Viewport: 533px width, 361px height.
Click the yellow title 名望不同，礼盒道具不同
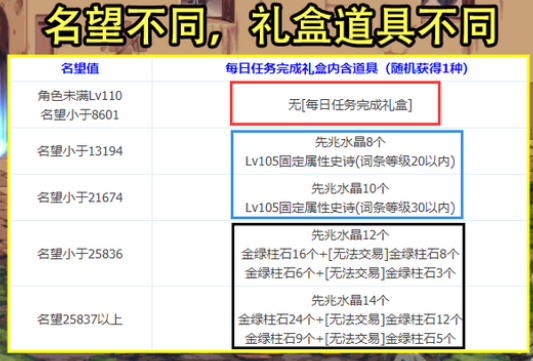pos(272,26)
